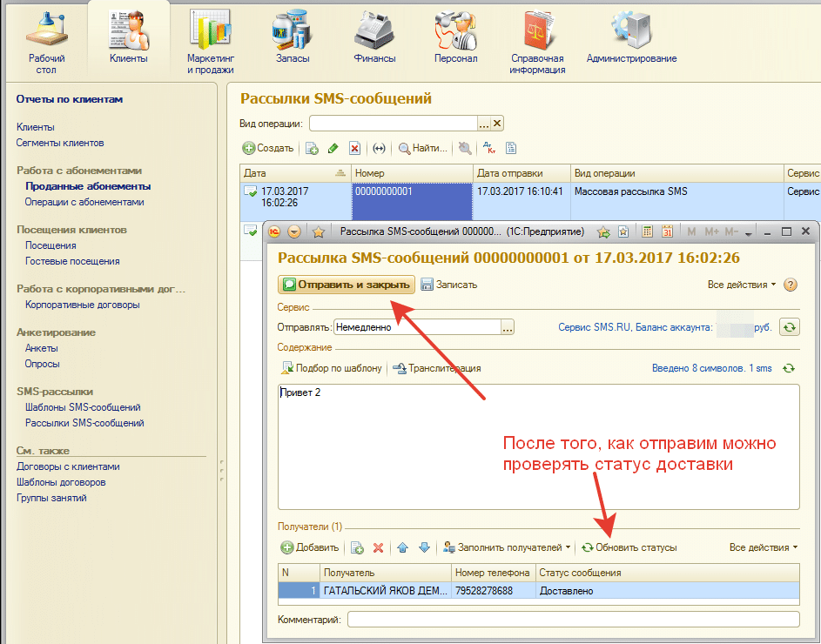The image size is (821, 644).
Task: Open the Администрирование section
Action: (x=631, y=37)
